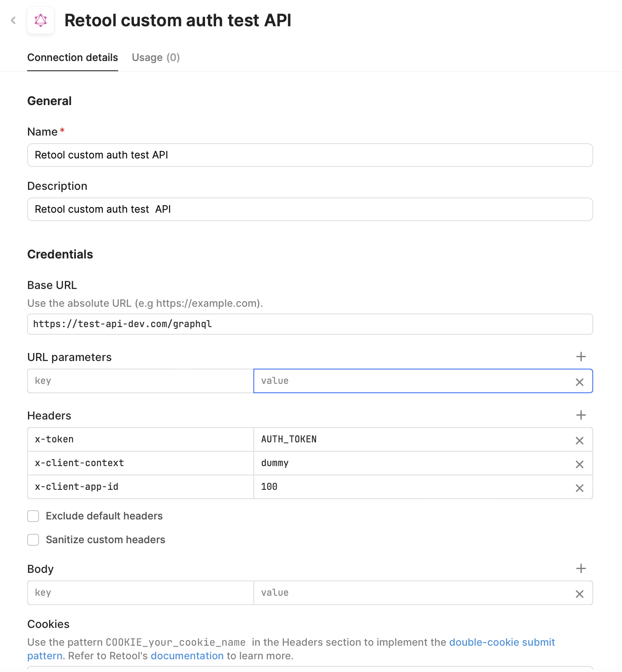Delete the x-client-app-id header row

[x=580, y=488]
